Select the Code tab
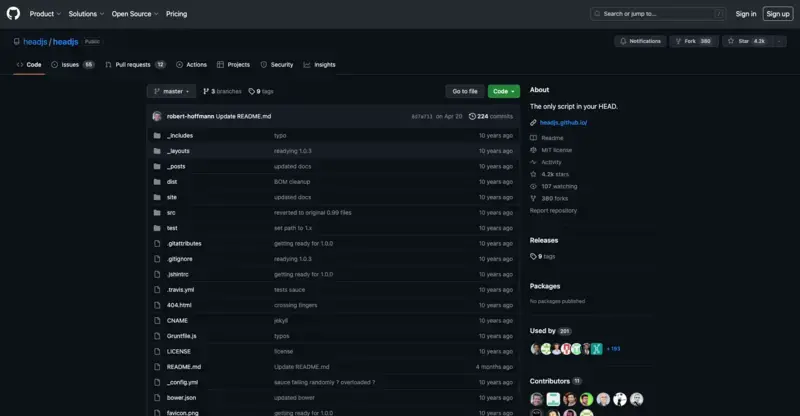 pos(29,65)
